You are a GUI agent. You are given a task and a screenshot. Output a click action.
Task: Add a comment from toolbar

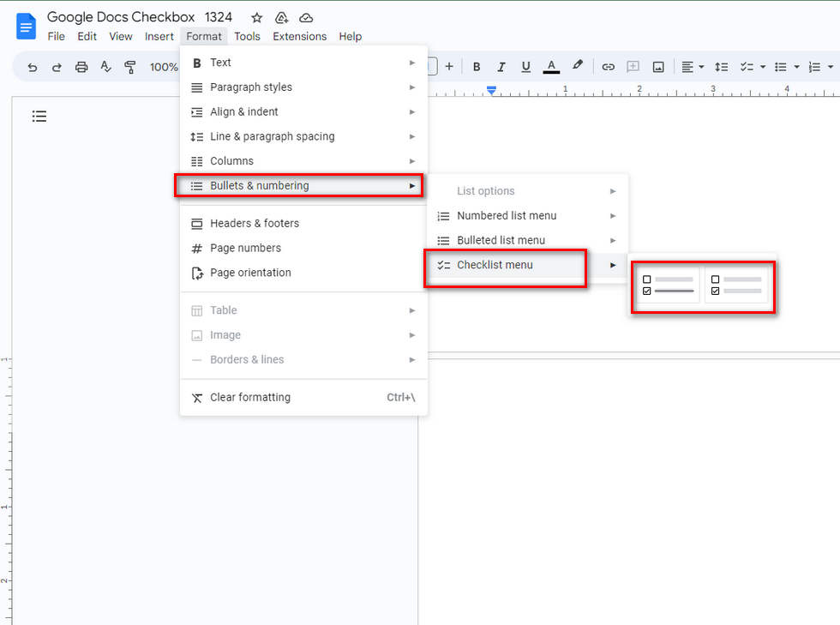point(633,67)
